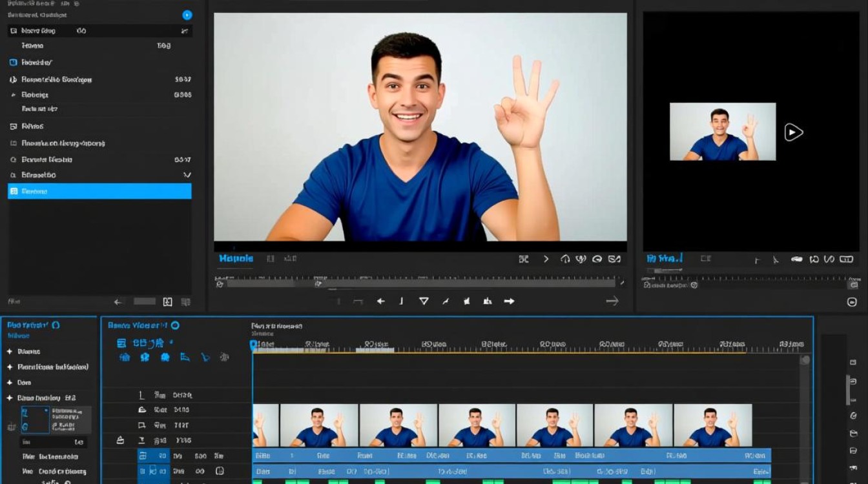Click the grid view icon at bottom of left panel
The width and height of the screenshot is (868, 484).
pyautogui.click(x=167, y=302)
